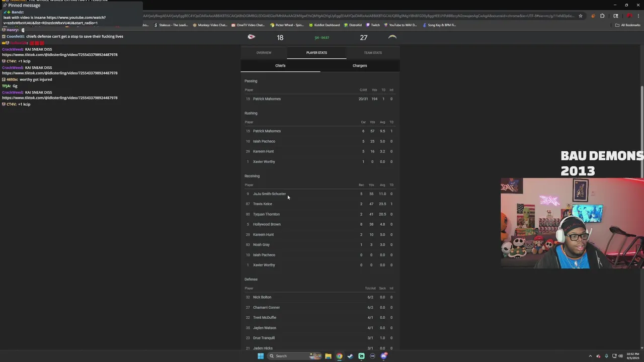Click Isiah Pacheco in the Rushing table
The height and width of the screenshot is (362, 644).
[x=264, y=141]
